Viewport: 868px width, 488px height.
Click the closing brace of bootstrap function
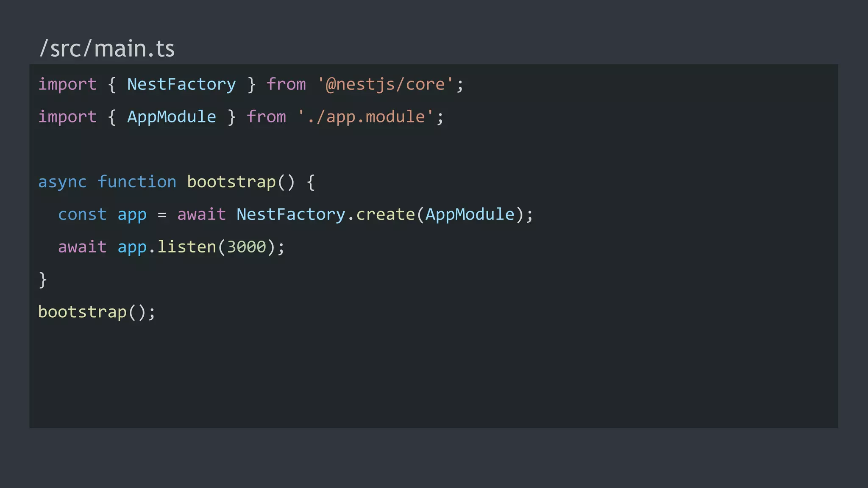(x=43, y=280)
